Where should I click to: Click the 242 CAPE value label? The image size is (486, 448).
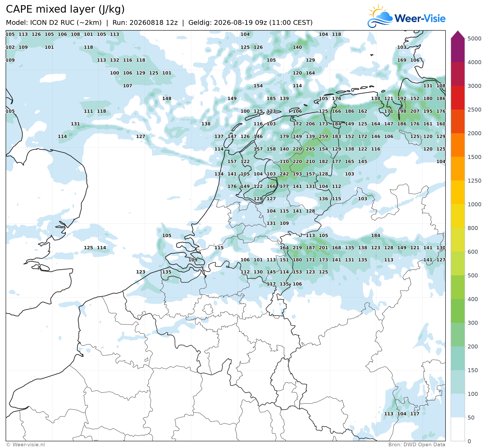284,174
